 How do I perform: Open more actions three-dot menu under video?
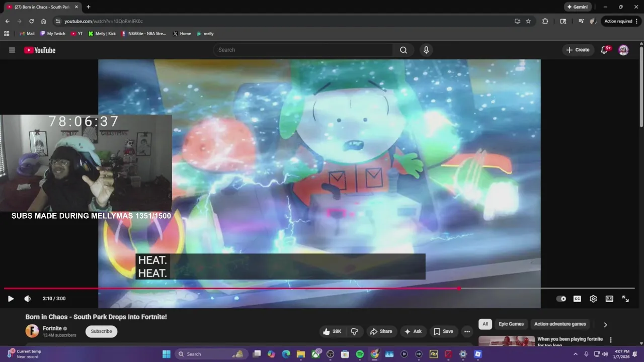click(x=467, y=331)
